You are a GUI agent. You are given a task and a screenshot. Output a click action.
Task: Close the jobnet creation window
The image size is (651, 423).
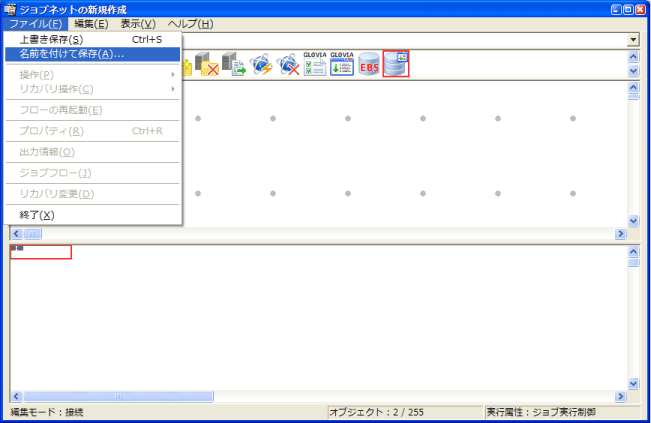coord(641,10)
